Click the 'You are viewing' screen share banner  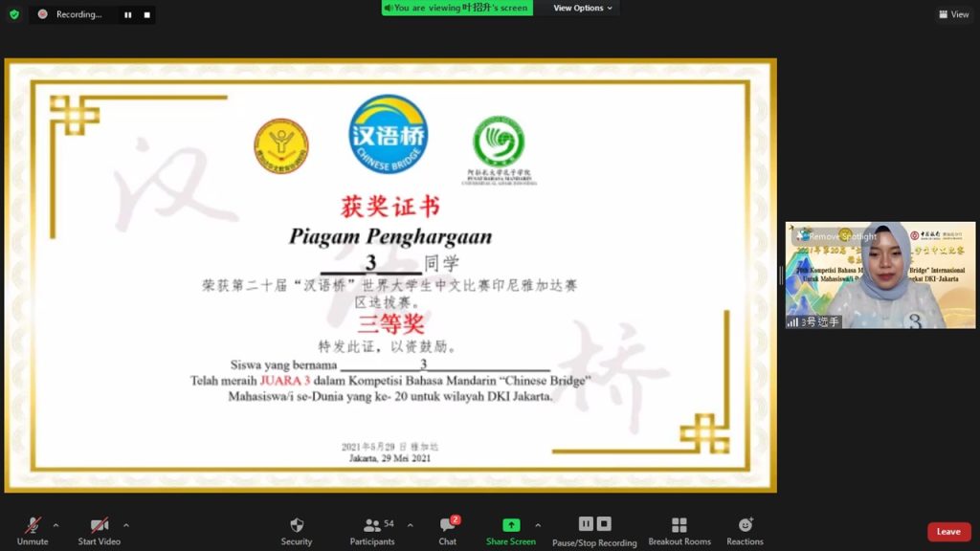457,8
